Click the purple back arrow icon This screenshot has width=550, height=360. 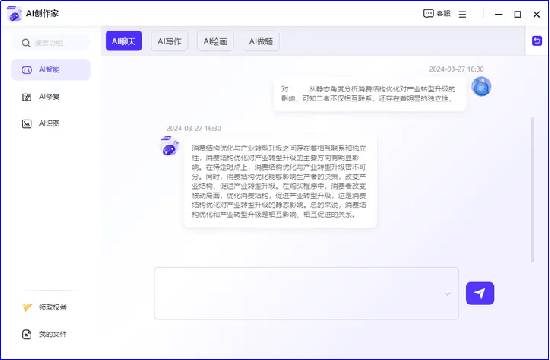tap(537, 41)
